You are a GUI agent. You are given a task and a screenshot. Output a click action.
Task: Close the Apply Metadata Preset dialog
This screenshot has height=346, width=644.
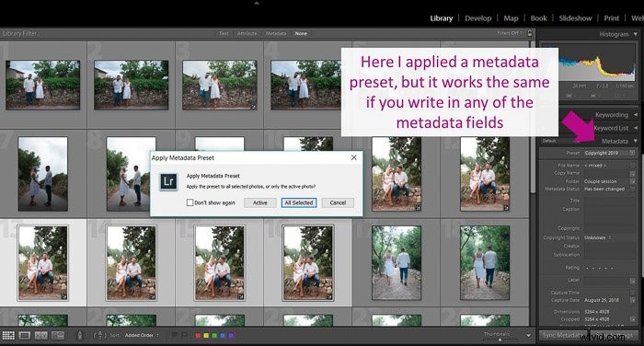pos(353,157)
